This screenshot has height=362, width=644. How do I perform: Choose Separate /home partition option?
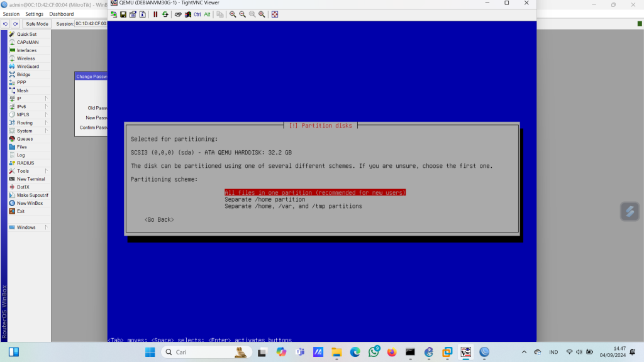(x=265, y=199)
